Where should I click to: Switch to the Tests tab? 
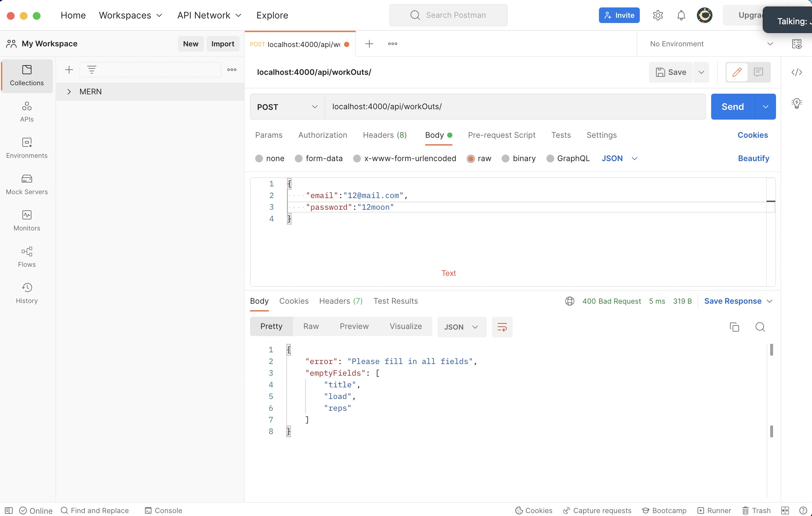tap(561, 135)
